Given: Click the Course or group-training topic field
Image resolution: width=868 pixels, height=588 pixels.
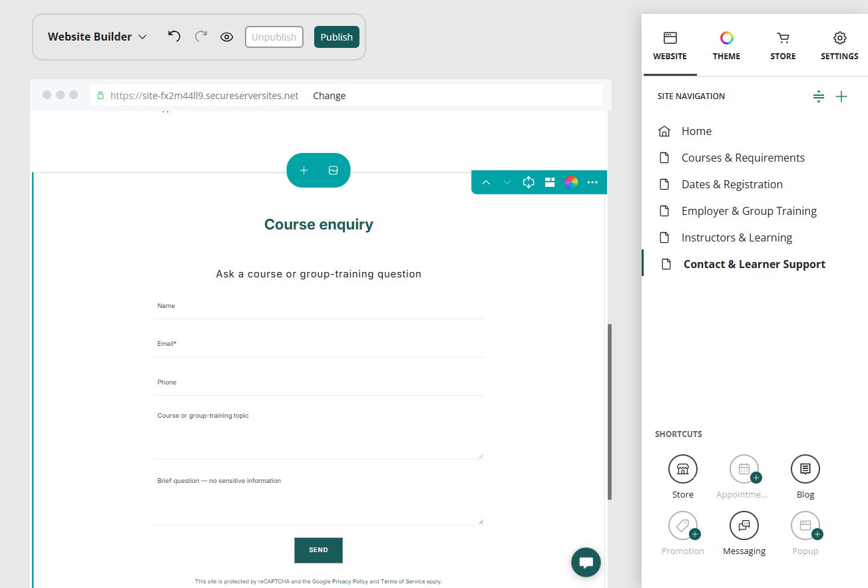Looking at the screenshot, I should (x=318, y=433).
